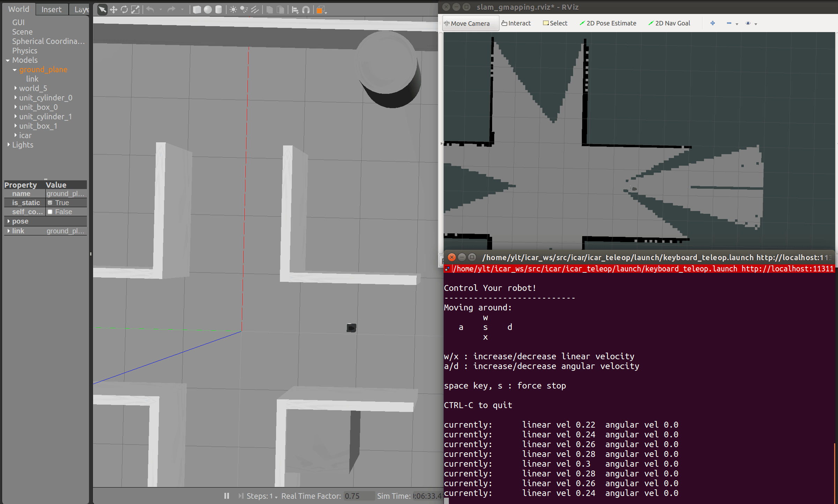Expand the unit_box_1 model

tap(15, 126)
